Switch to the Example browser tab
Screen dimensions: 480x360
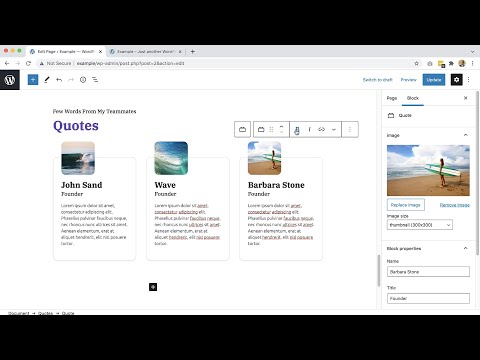(145, 52)
